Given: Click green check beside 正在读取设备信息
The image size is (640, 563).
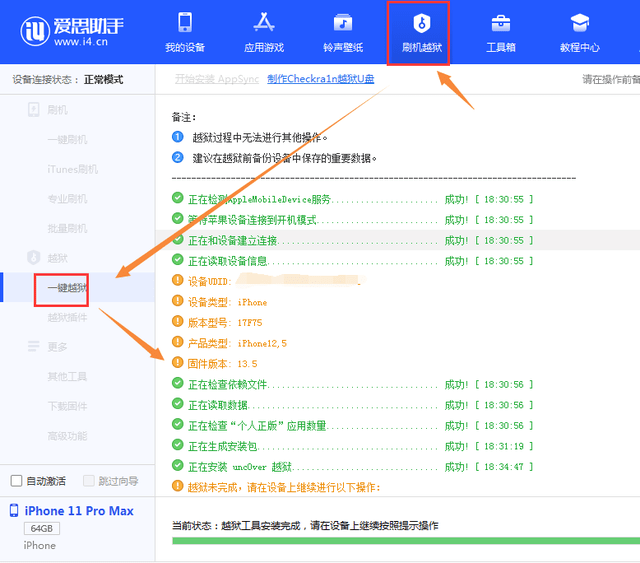Looking at the screenshot, I should tap(178, 260).
